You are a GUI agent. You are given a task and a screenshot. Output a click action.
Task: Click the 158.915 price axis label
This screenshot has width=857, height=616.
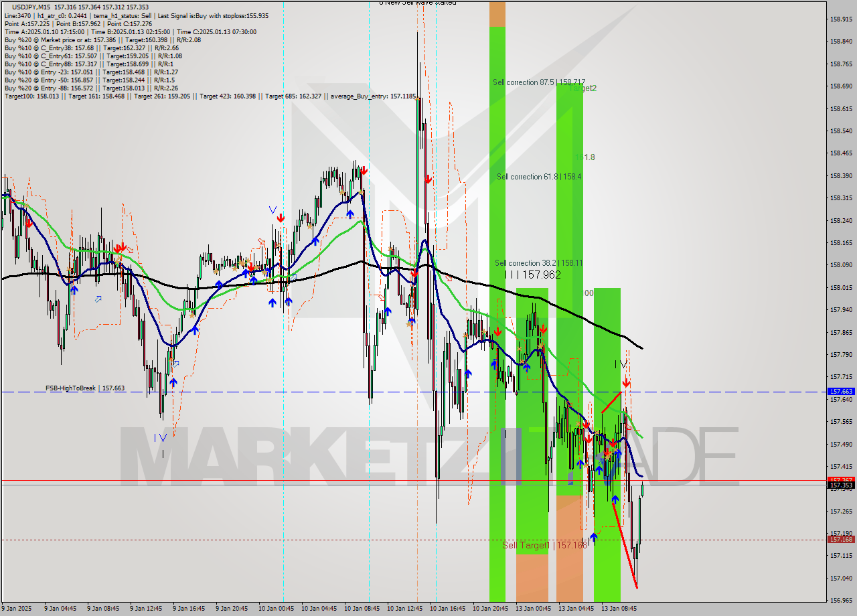pos(840,19)
